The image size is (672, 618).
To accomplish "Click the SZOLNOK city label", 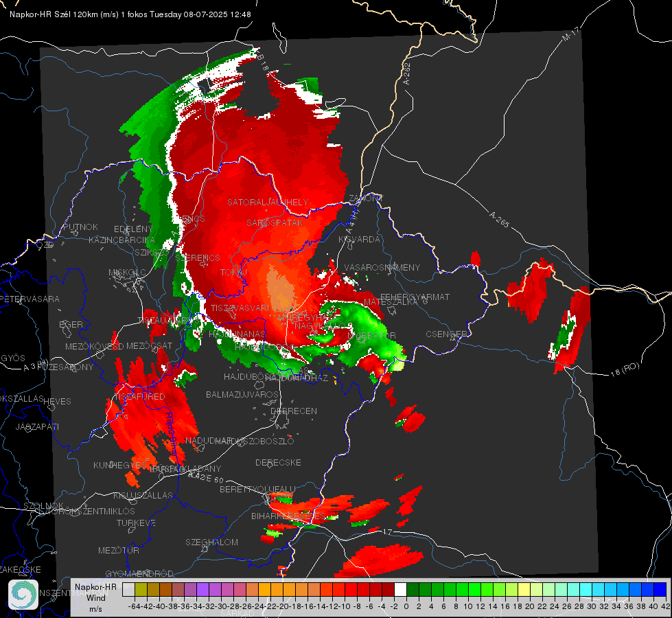I will [x=44, y=505].
